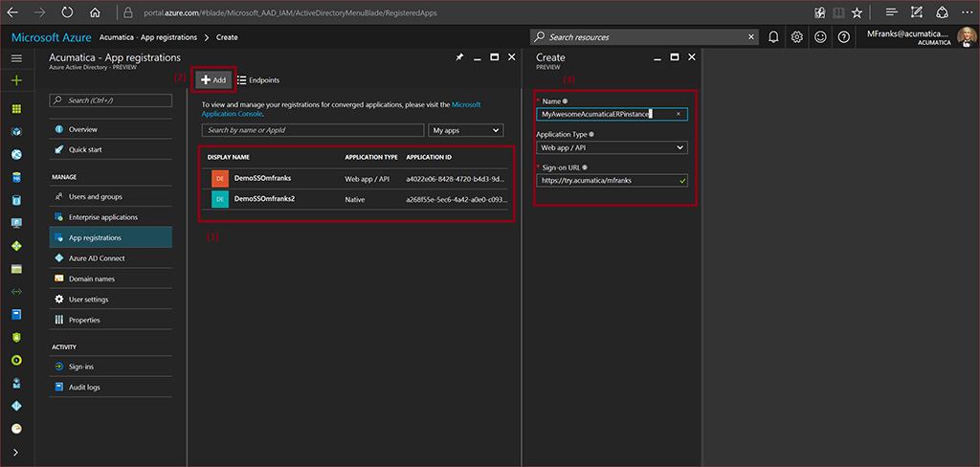Screen dimensions: 980x467
Task: Open MFranks account menu
Action: 922,37
